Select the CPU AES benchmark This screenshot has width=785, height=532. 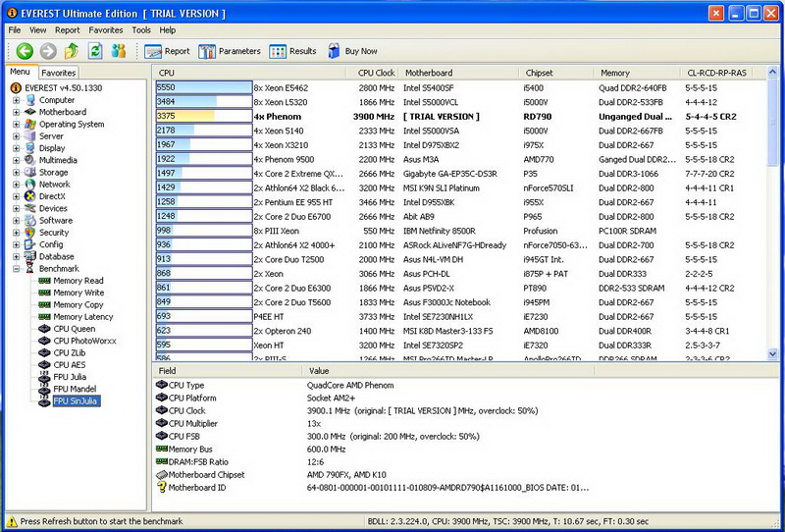click(x=70, y=365)
